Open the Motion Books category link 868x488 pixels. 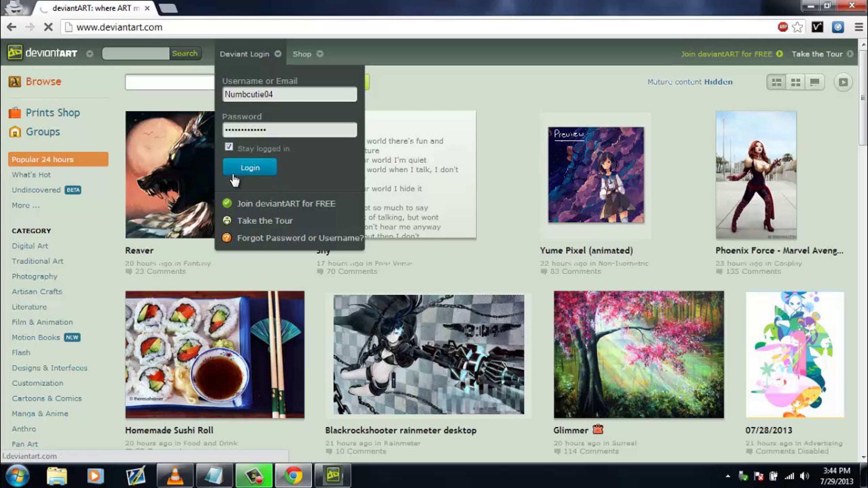point(35,337)
